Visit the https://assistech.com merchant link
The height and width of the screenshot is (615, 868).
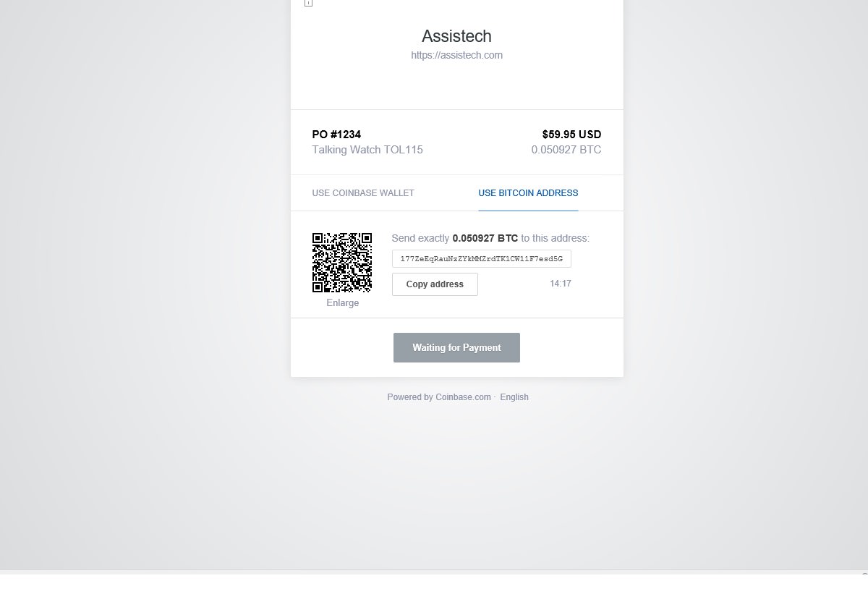pyautogui.click(x=456, y=55)
